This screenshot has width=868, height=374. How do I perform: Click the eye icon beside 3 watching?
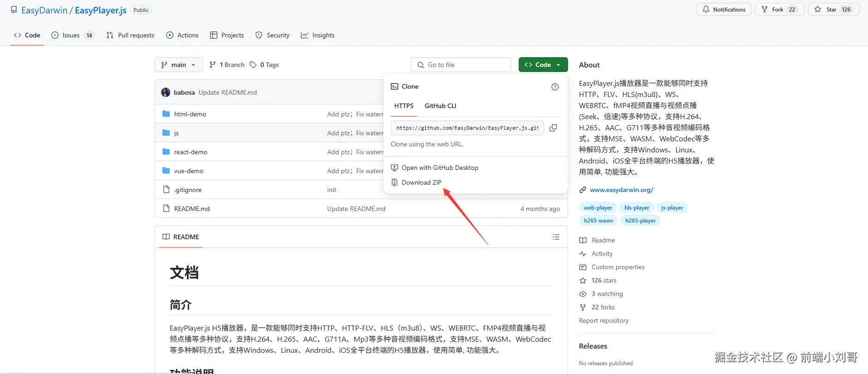[x=583, y=294]
